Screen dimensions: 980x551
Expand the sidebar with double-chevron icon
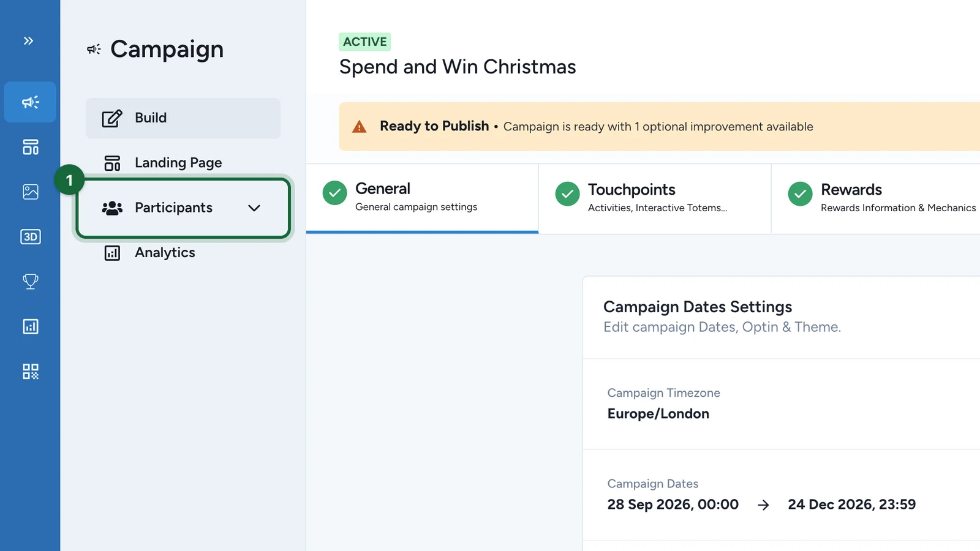pos(29,41)
